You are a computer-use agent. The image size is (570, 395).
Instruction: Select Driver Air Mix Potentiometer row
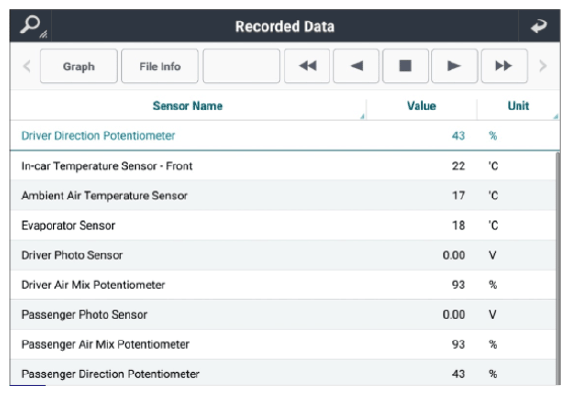(283, 285)
